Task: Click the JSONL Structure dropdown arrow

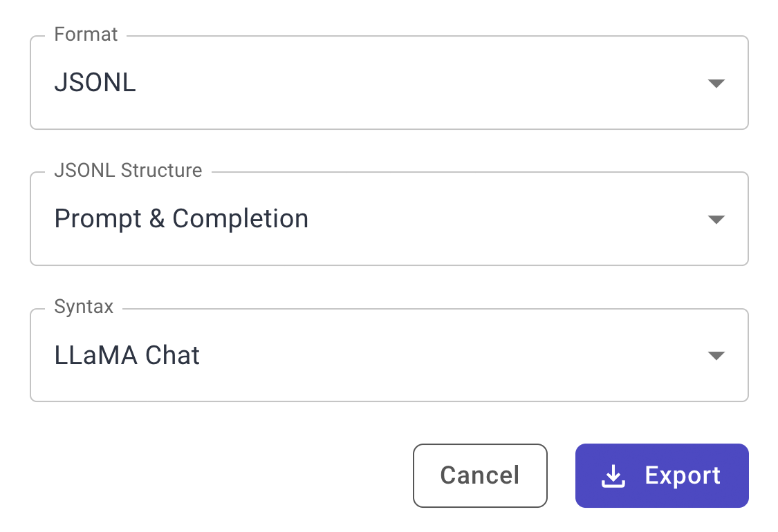Action: (717, 218)
